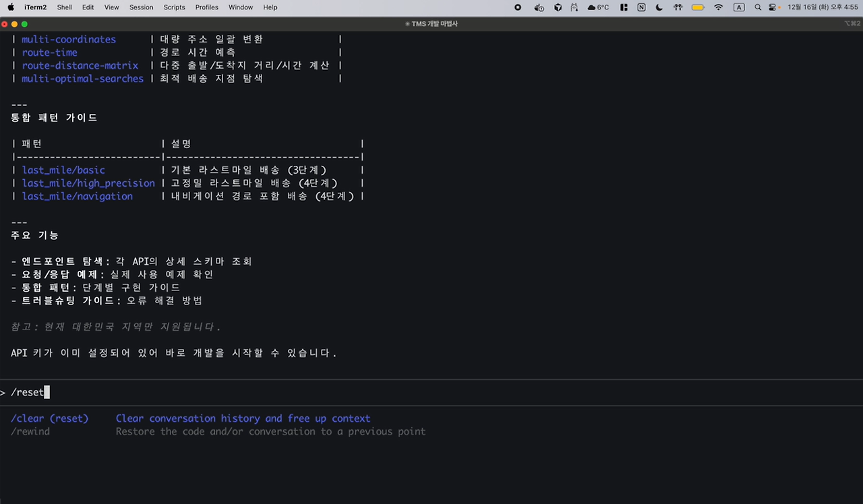Open the Session menu
Screen dimensions: 863x504
(142, 7)
